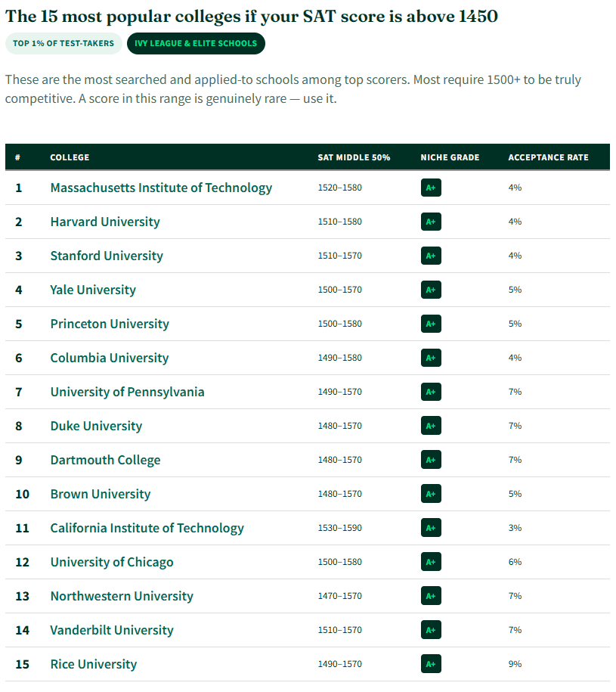Select the 1530–1590 SAT range for Caltech
This screenshot has height=692, width=616.
click(x=340, y=529)
